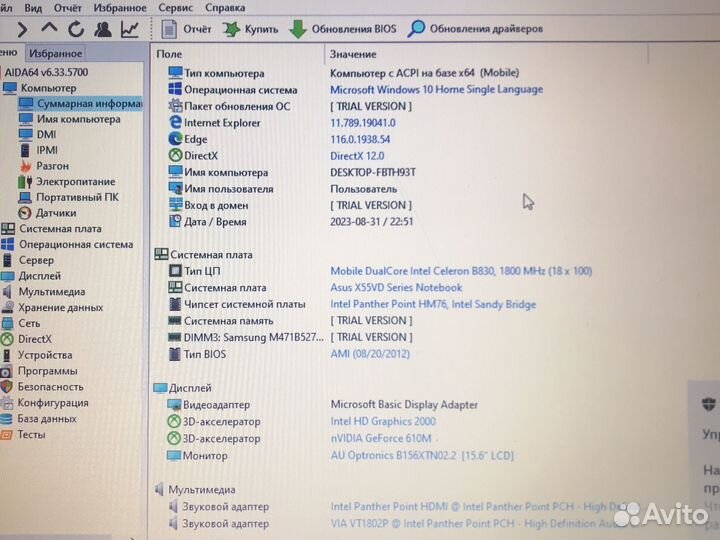
Task: Click the Сеть tree icon
Action: (x=7, y=323)
